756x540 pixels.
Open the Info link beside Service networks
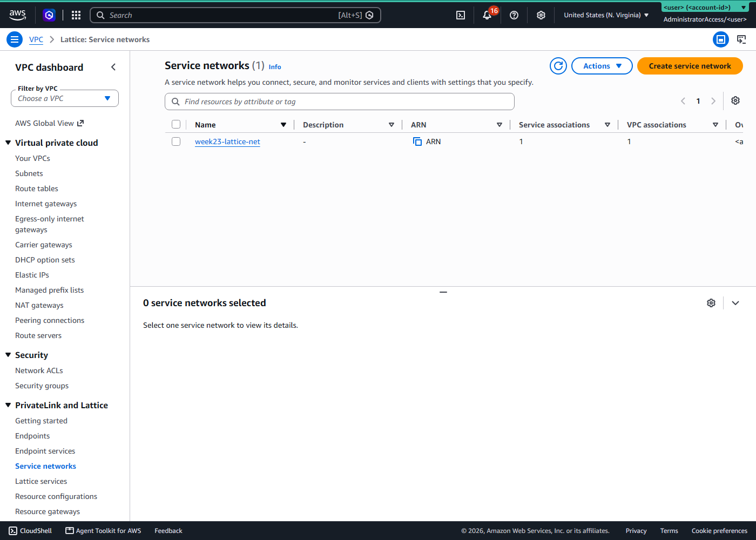[x=275, y=67]
